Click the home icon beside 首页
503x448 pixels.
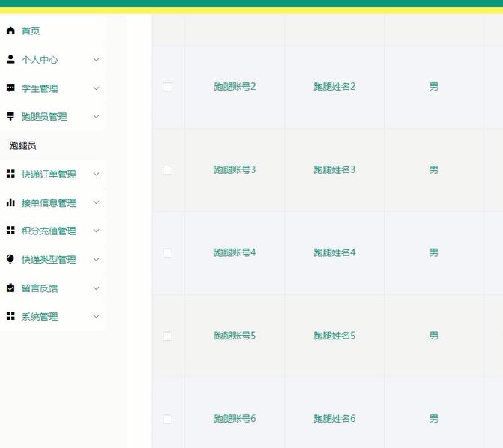point(10,31)
